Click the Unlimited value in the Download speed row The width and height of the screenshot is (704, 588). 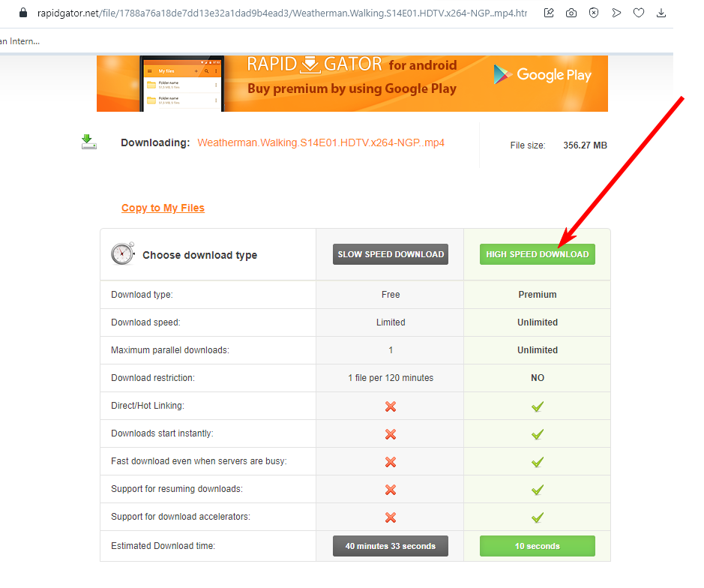pyautogui.click(x=538, y=322)
